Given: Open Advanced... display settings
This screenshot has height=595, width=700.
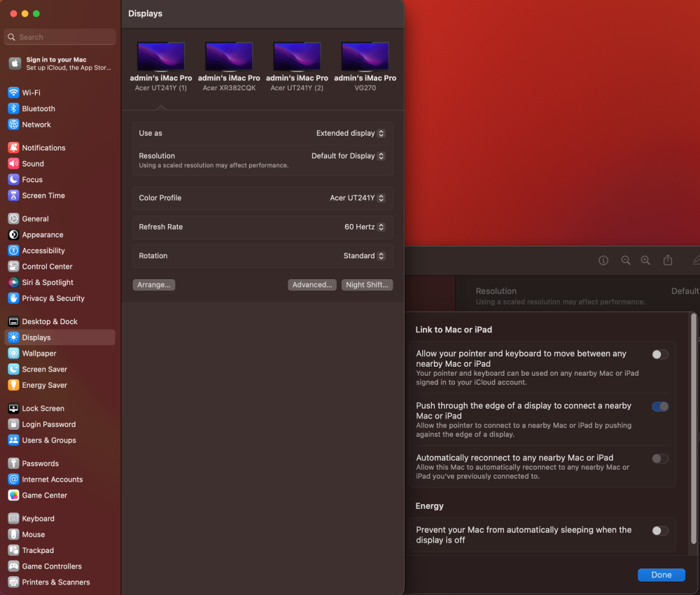Looking at the screenshot, I should coord(312,285).
